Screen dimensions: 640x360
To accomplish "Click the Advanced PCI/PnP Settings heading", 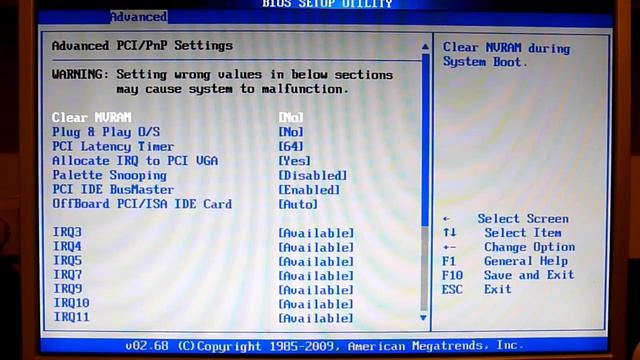I will coord(142,45).
